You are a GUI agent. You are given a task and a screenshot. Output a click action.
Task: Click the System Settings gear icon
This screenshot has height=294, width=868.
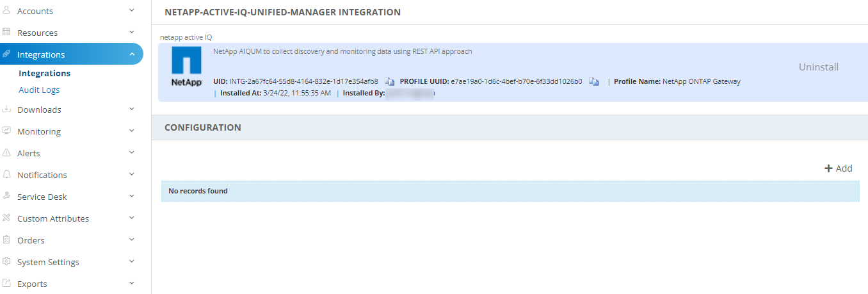(6, 262)
